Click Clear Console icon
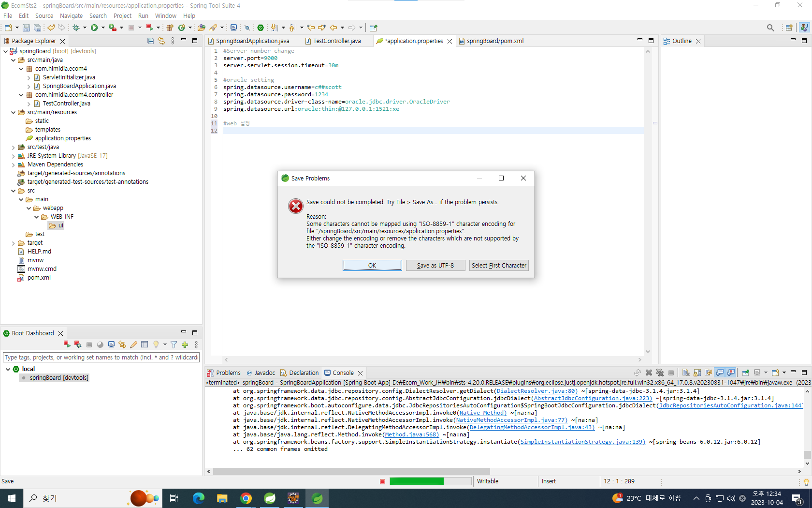Viewport: 812px width, 508px height. click(x=686, y=373)
